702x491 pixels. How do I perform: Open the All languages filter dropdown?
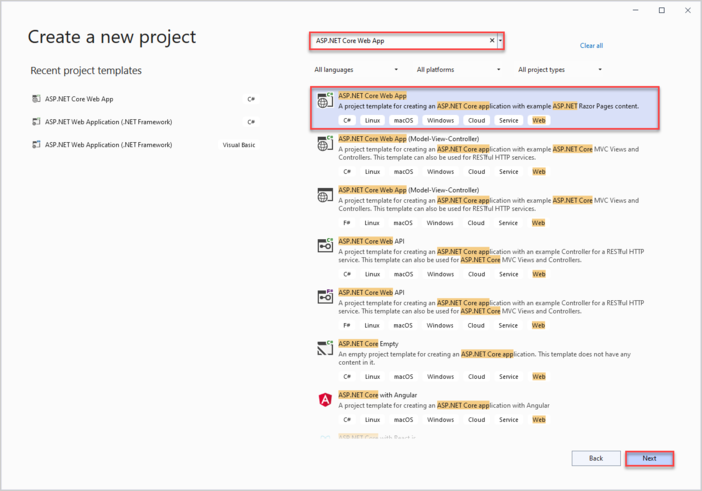point(356,70)
